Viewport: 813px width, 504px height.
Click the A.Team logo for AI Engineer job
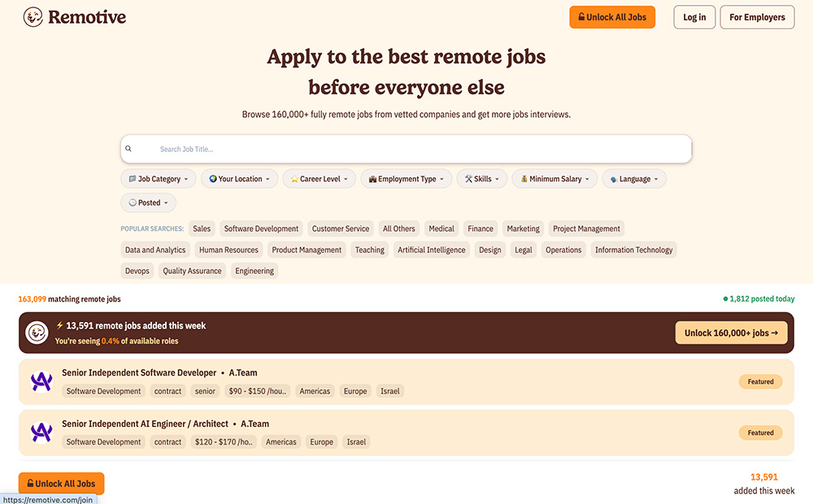[41, 432]
